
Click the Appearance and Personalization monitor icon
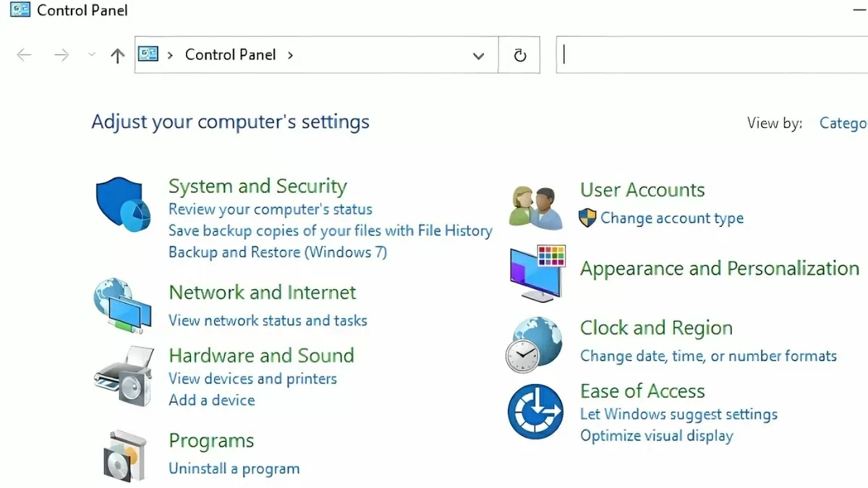tap(537, 273)
